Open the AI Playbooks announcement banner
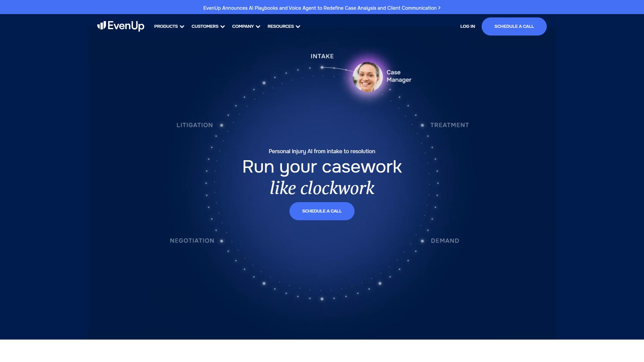 click(320, 8)
